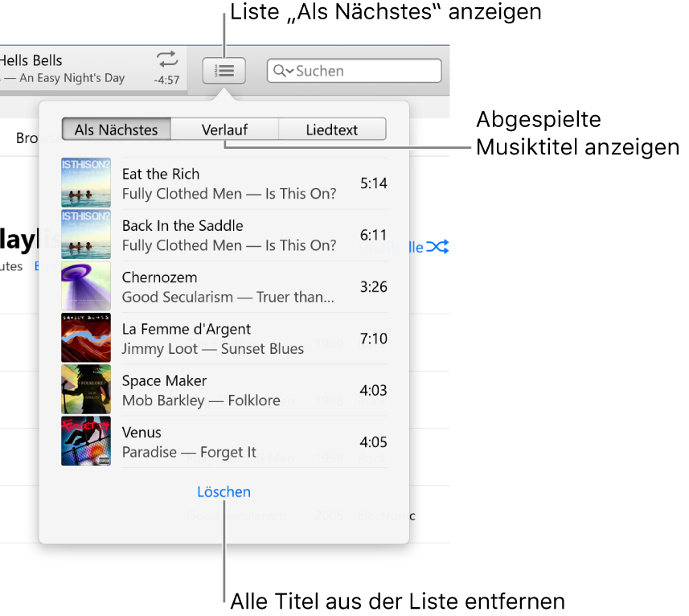The width and height of the screenshot is (689, 616).
Task: Click the Sunset Blues album cover
Action: click(x=85, y=338)
